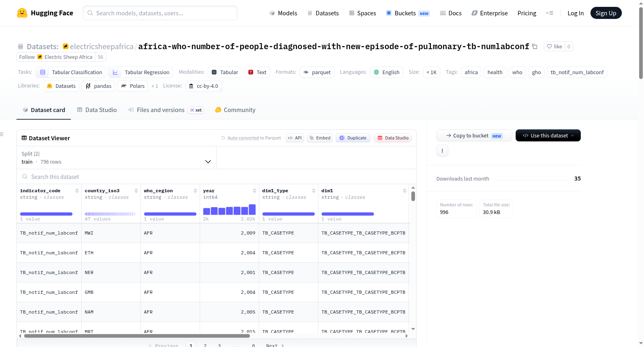Click the africa tag

[x=471, y=72]
